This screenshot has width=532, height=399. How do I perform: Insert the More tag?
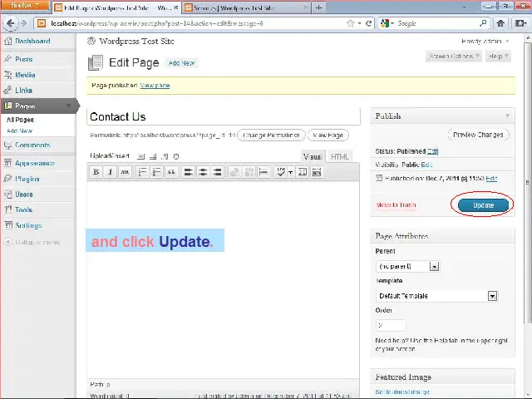264,172
